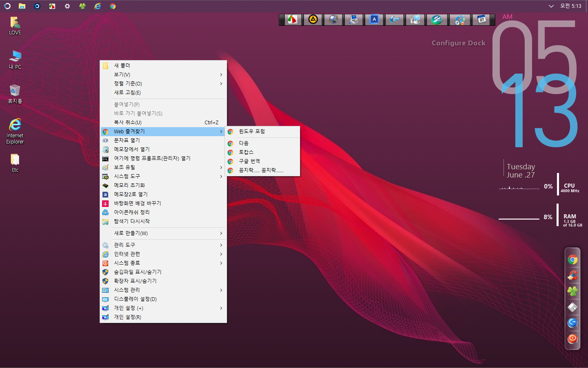Click the globe with ring icon in the dock
The height and width of the screenshot is (368, 588).
(334, 19)
